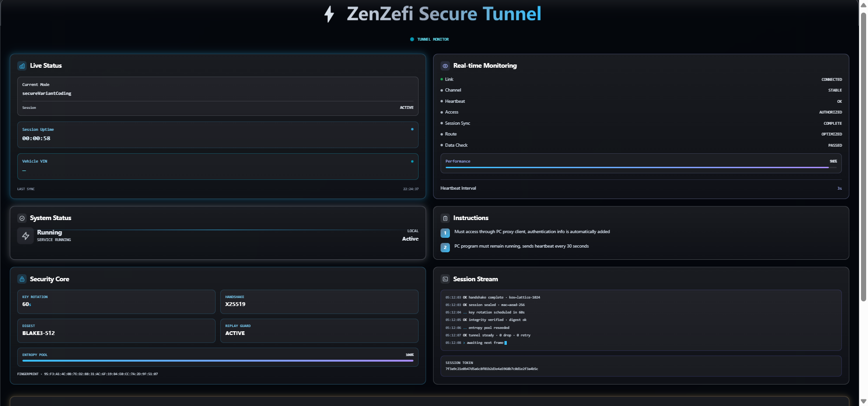868x406 pixels.
Task: Click the OPTIMIZED route status
Action: [832, 134]
